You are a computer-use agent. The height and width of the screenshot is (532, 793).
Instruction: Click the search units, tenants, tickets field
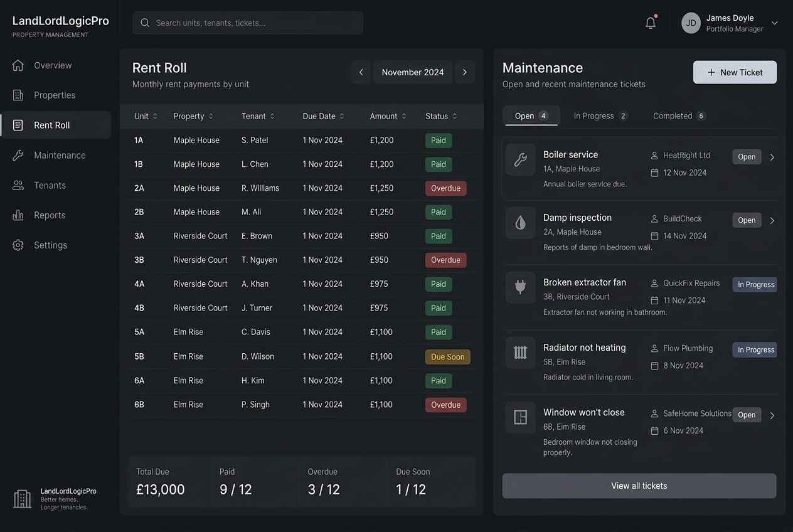pos(248,23)
